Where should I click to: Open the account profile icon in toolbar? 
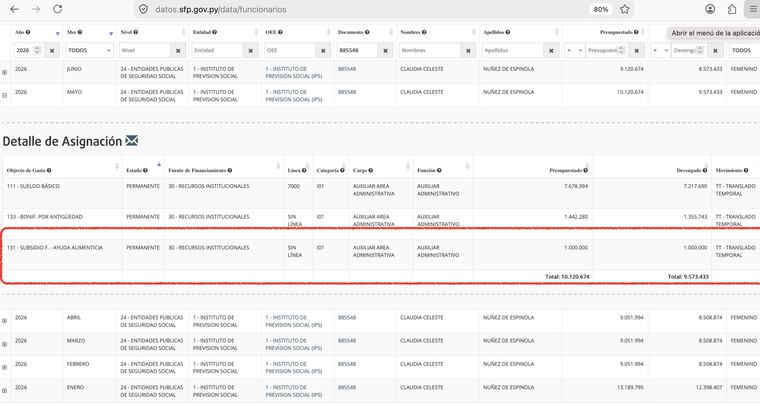710,9
